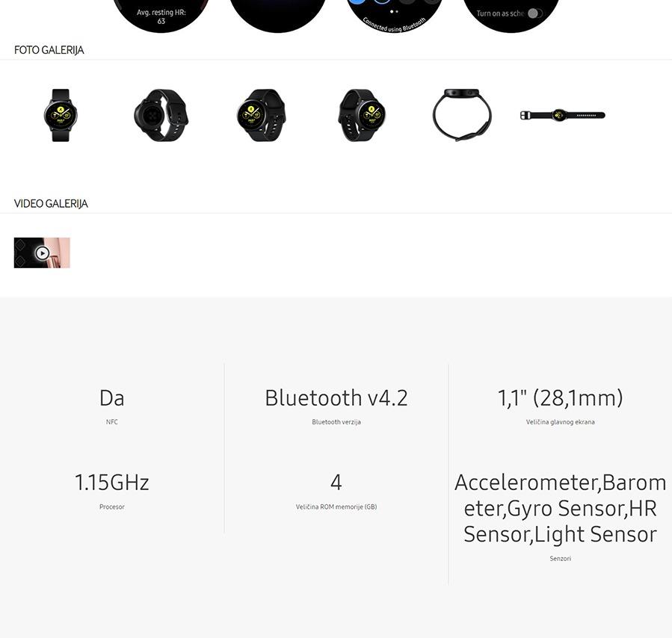This screenshot has height=638, width=672.
Task: Open the flat laid-out strap photo
Action: (x=562, y=115)
